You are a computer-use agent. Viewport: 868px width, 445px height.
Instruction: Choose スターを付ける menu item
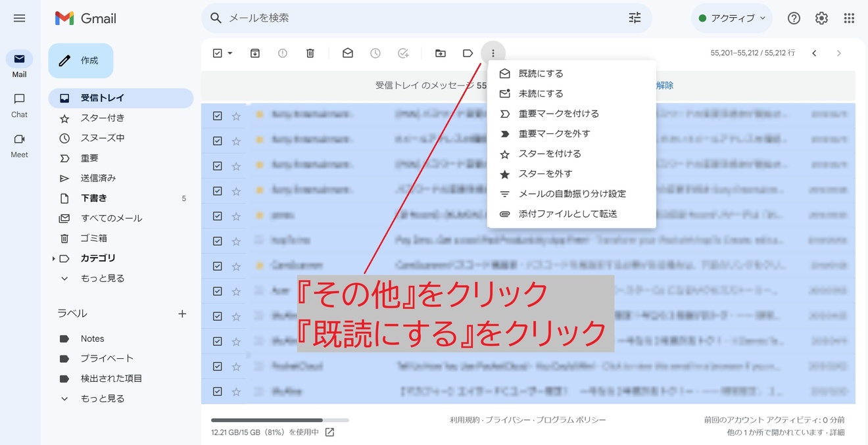pyautogui.click(x=571, y=154)
